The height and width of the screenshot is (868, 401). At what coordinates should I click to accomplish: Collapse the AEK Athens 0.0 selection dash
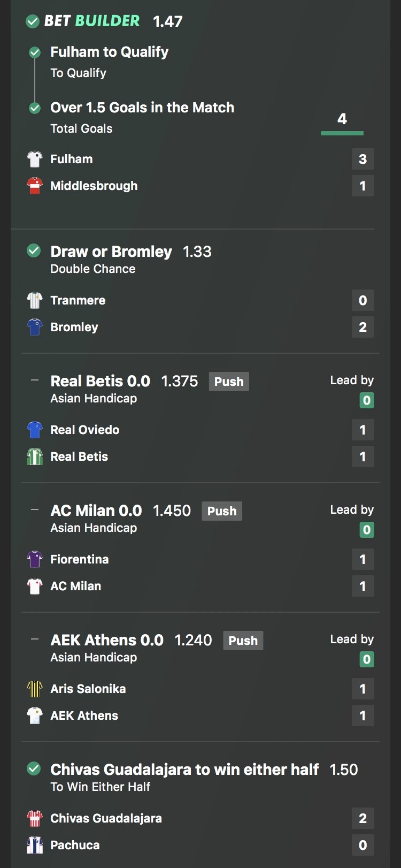(35, 639)
